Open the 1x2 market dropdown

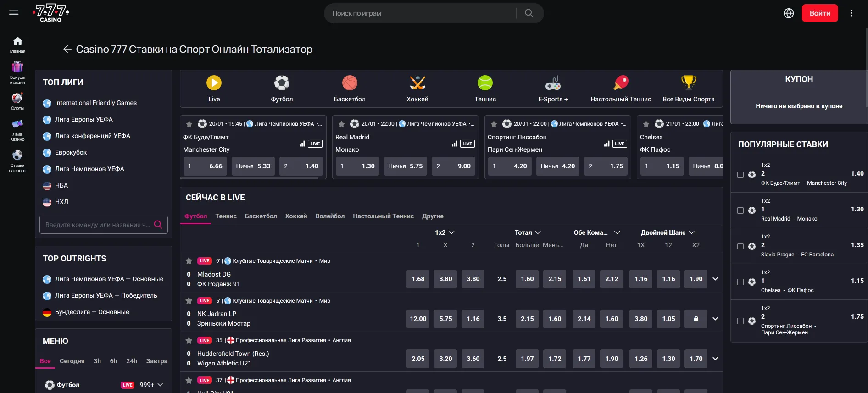pyautogui.click(x=445, y=232)
